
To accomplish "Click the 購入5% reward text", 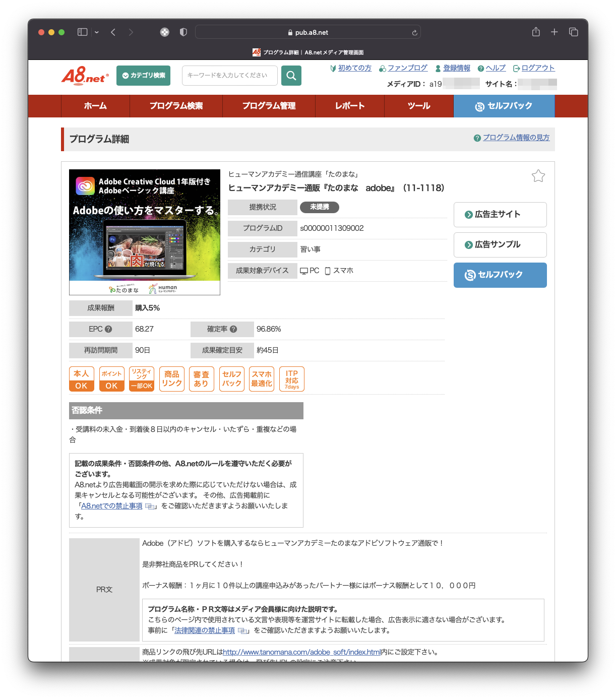I will (147, 308).
